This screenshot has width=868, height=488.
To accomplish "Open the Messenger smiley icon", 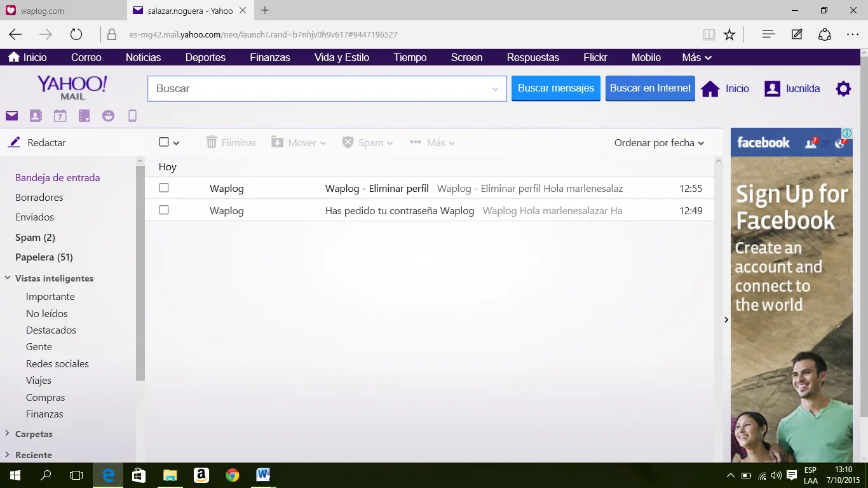I will pos(108,116).
